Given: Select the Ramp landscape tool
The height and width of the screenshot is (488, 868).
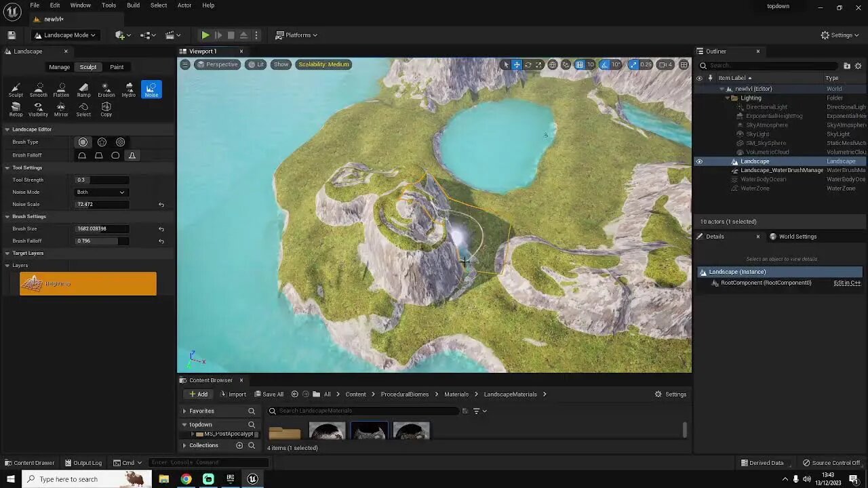Looking at the screenshot, I should 83,89.
